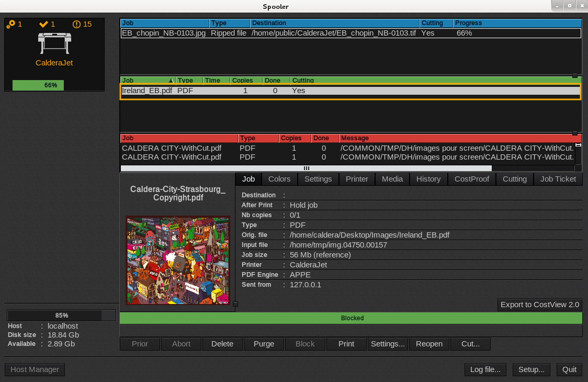Select the CalderaJet printer icon
Screen dimensions: 588x382
click(x=54, y=44)
